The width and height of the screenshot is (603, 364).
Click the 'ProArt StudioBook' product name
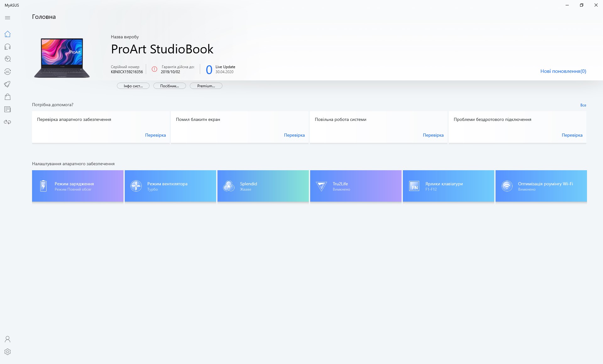[162, 49]
